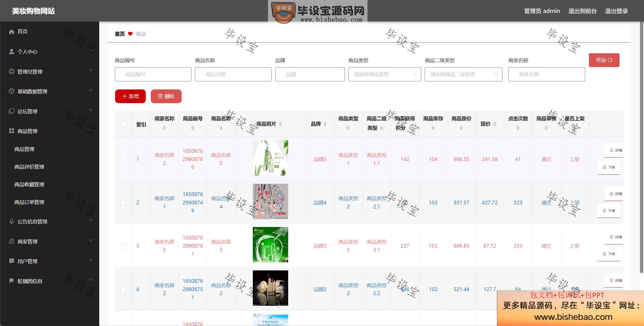Click the chat icon beside 用户管理

click(11, 261)
